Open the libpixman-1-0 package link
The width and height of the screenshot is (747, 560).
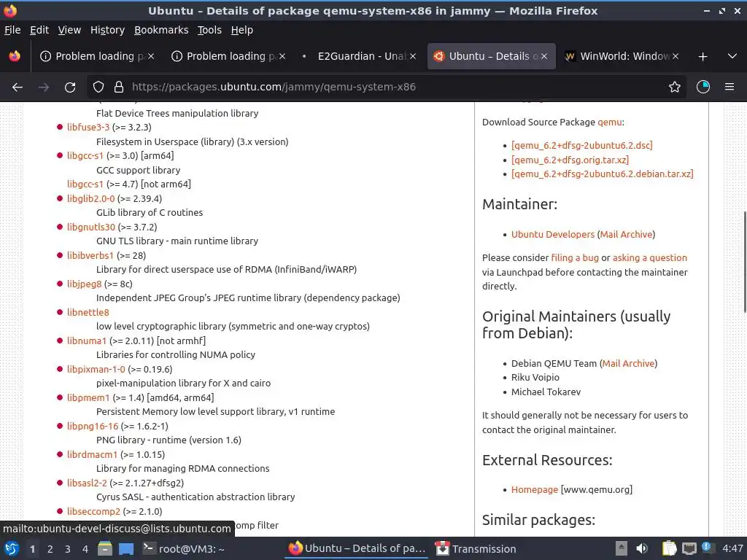[x=96, y=369]
